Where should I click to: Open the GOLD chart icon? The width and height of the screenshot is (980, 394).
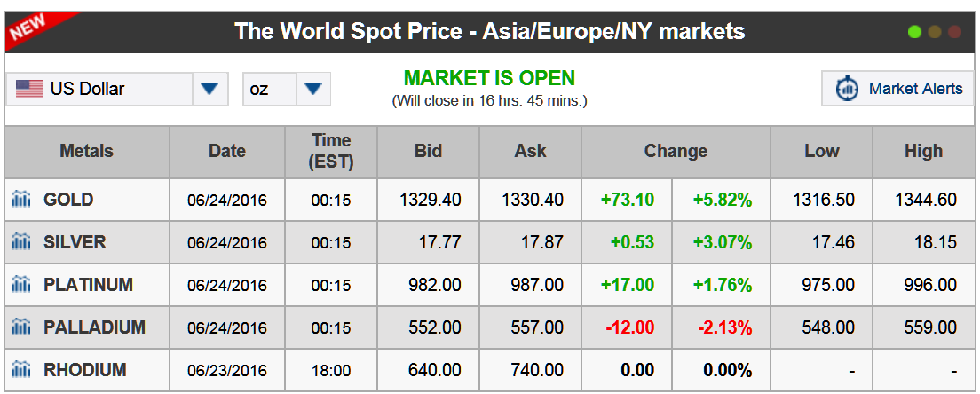tap(20, 200)
